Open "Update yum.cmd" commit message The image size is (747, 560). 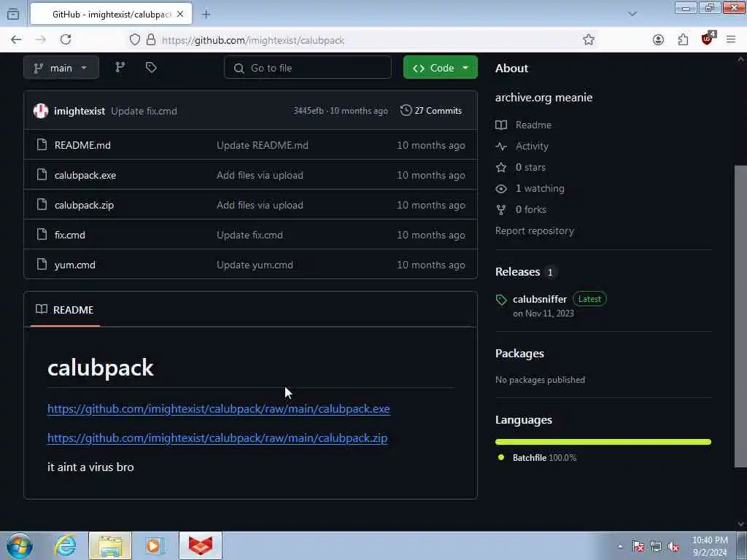tap(255, 265)
